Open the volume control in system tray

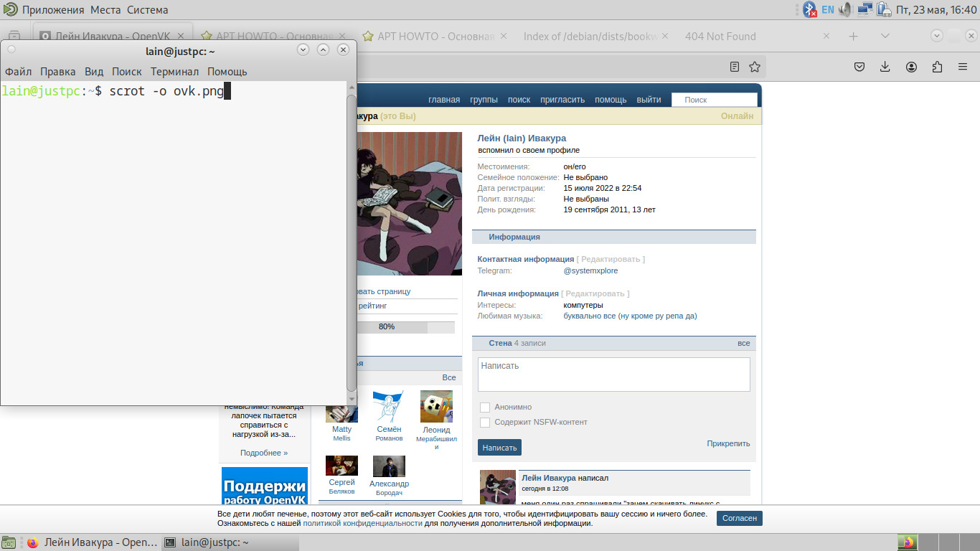tap(846, 9)
